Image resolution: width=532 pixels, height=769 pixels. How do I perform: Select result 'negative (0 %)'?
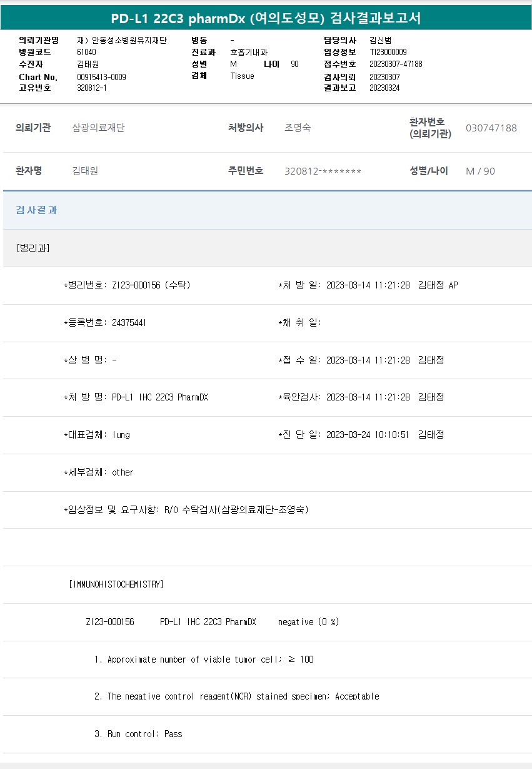308,622
